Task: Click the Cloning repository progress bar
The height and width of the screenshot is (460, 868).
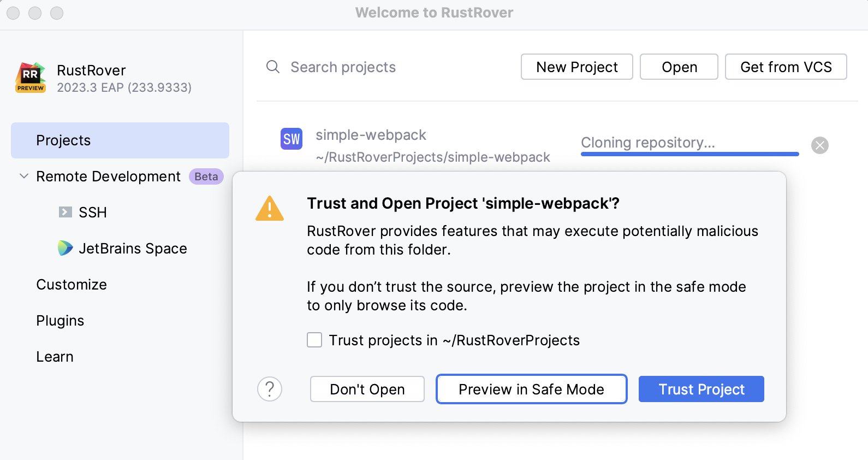Action: [689, 154]
